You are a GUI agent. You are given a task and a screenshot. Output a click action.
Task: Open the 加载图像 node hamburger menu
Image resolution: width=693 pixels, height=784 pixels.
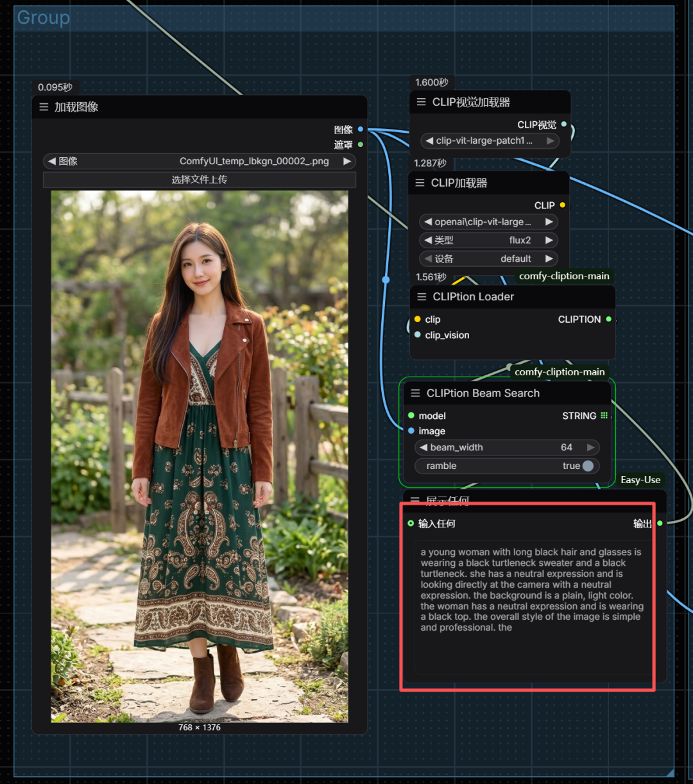point(44,107)
